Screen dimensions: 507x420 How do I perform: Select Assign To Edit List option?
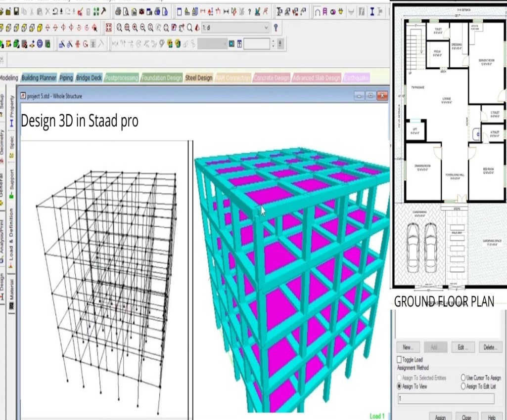(x=463, y=386)
